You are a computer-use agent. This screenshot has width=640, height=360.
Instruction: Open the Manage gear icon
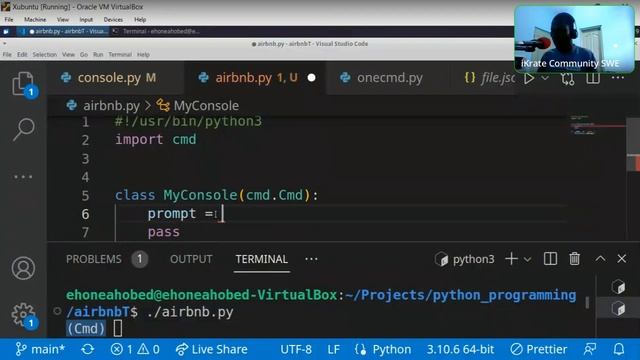(23, 315)
